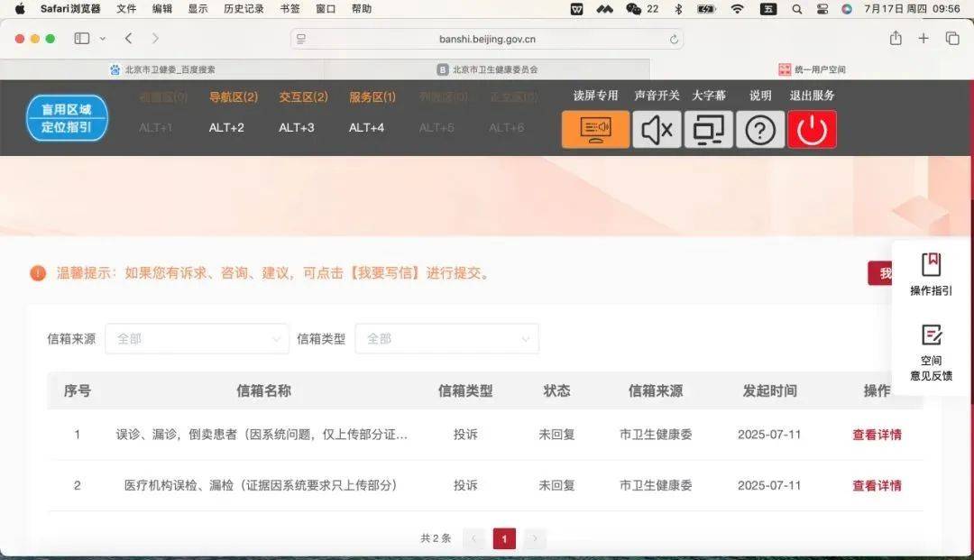Enable 读屏专用 screen reader mode

coord(594,129)
